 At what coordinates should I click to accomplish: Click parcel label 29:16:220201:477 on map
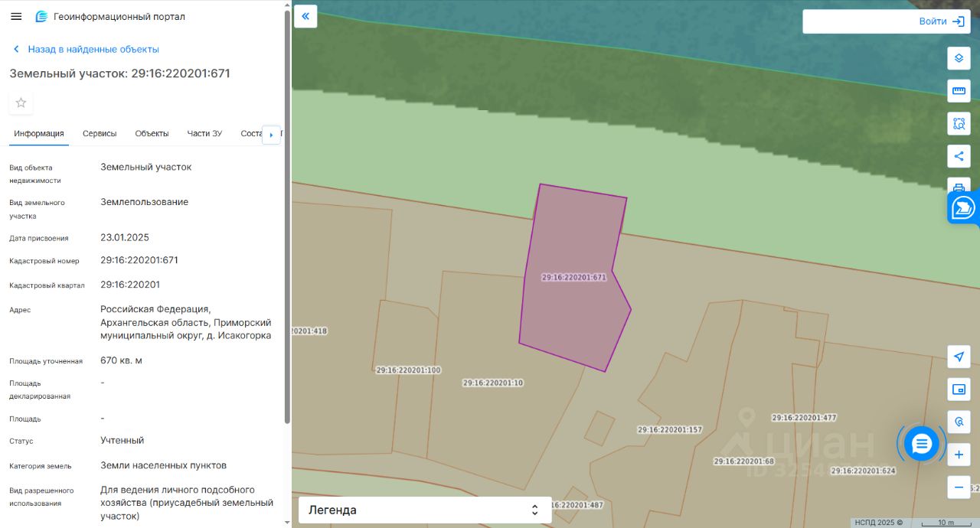click(804, 418)
